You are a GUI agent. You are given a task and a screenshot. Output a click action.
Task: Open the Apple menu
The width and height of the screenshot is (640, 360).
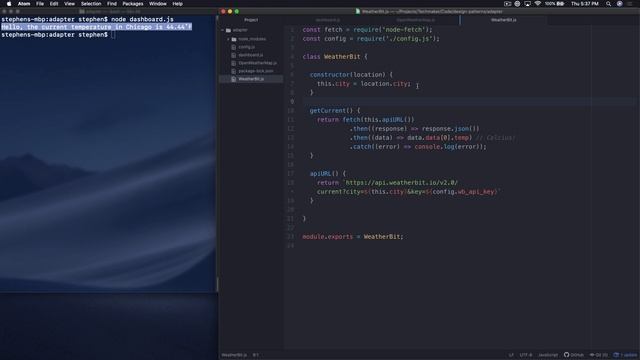(x=9, y=4)
